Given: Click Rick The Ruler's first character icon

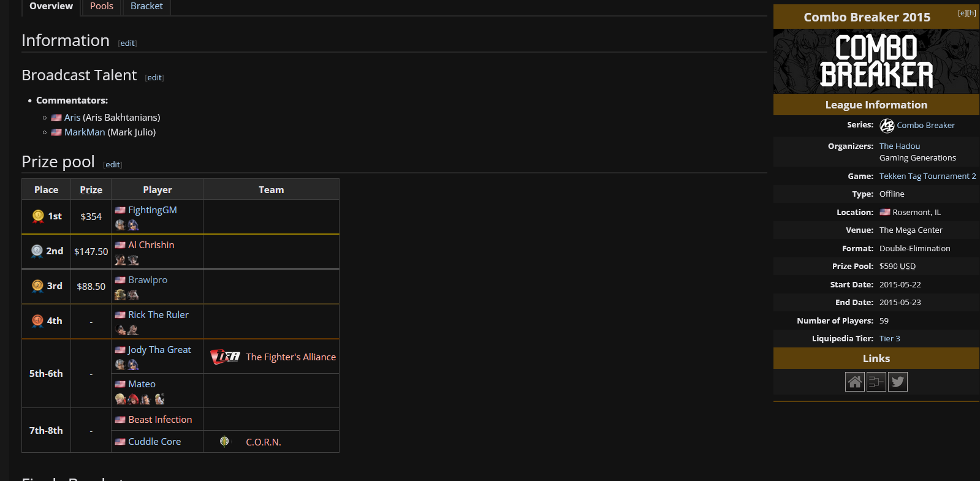Looking at the screenshot, I should click(120, 330).
